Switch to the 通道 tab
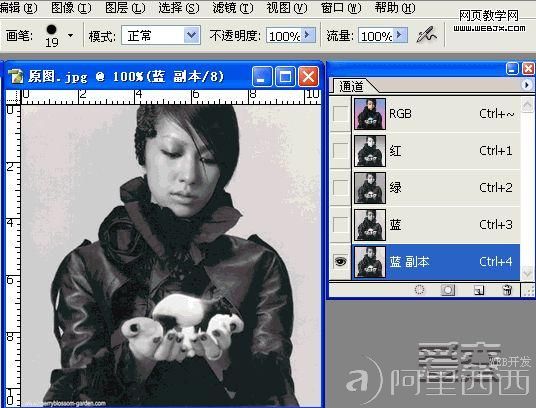536x408 pixels. pyautogui.click(x=351, y=86)
